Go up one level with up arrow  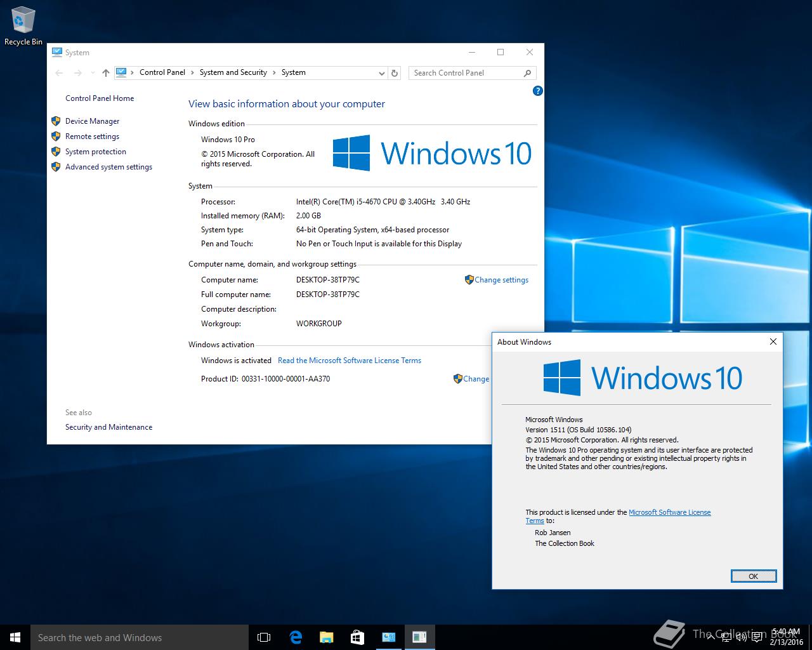point(106,73)
